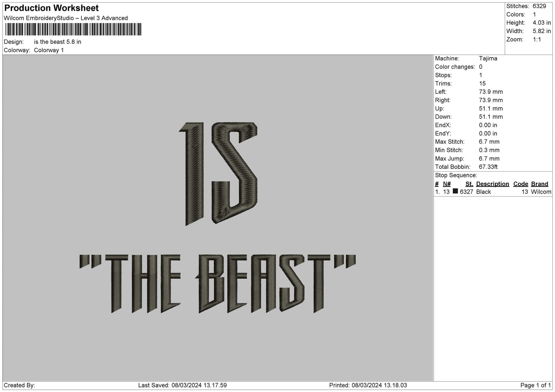This screenshot has width=555, height=392.
Task: Click the Trims value 15
Action: click(482, 83)
